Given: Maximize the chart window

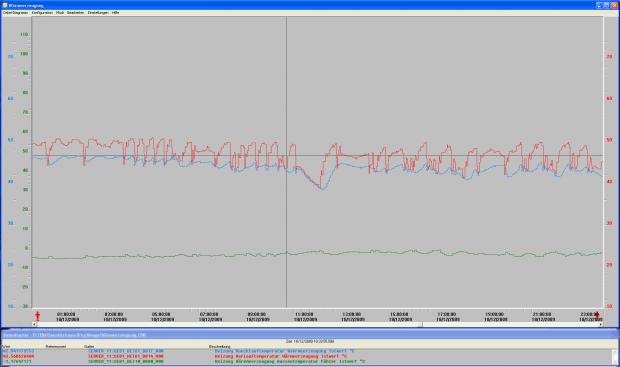Looking at the screenshot, I should click(x=606, y=5).
